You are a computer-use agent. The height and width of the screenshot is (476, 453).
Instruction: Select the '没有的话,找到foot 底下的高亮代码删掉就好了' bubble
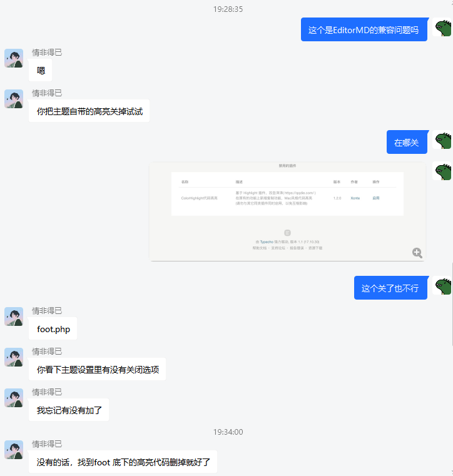tap(123, 462)
